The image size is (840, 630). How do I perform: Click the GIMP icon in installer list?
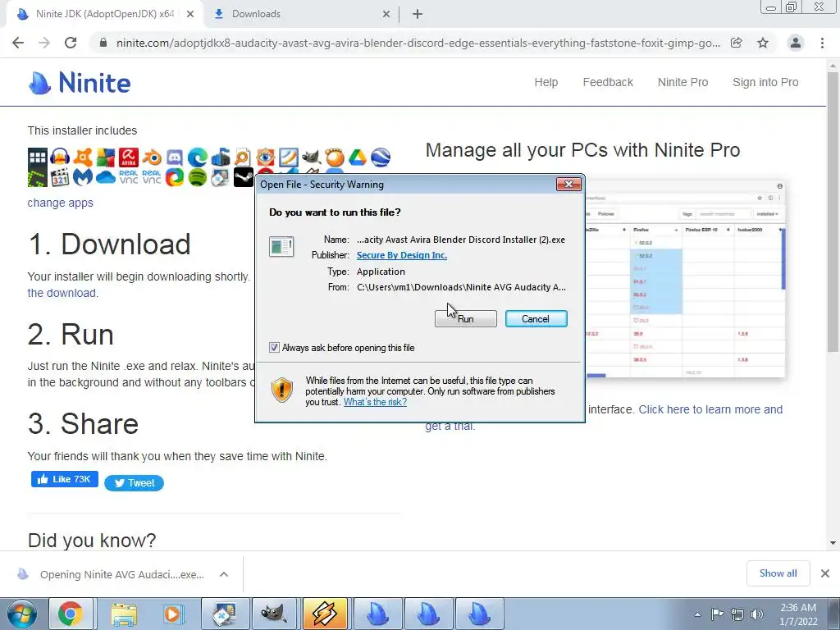pyautogui.click(x=311, y=157)
